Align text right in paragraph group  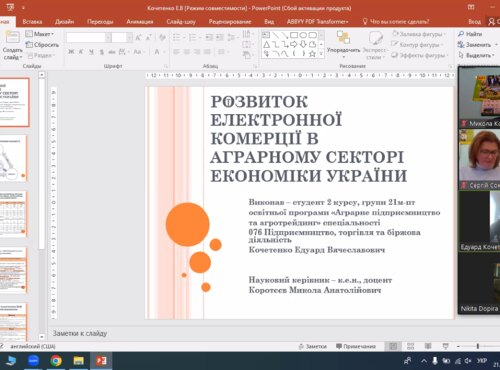pos(197,52)
